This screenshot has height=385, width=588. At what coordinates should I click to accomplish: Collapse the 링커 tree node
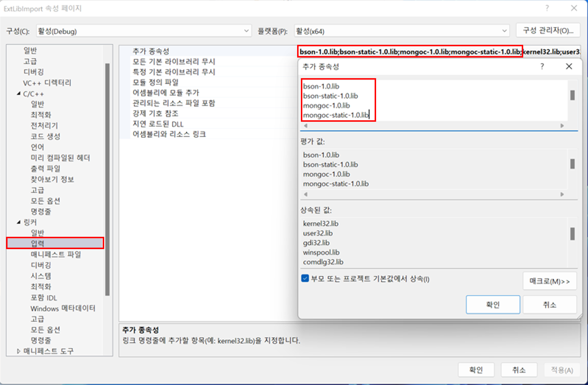19,222
